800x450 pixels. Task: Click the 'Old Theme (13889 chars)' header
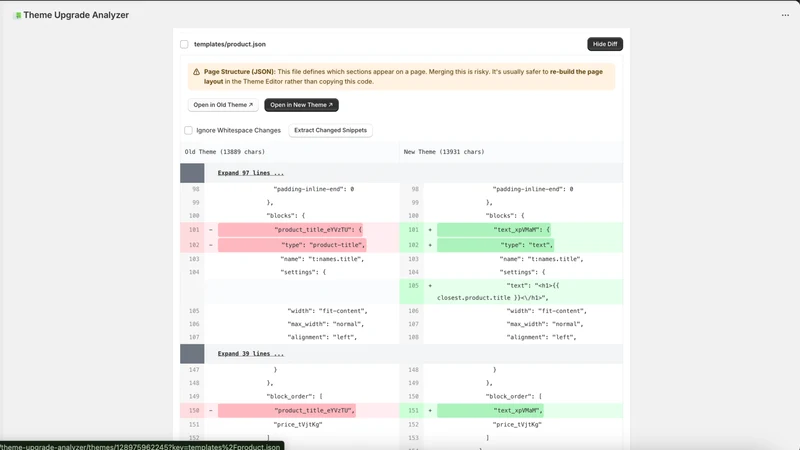pyautogui.click(x=224, y=152)
